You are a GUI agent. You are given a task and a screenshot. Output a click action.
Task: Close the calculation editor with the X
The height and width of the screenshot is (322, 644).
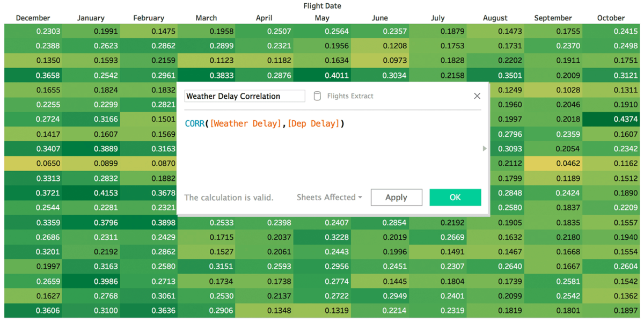[477, 96]
